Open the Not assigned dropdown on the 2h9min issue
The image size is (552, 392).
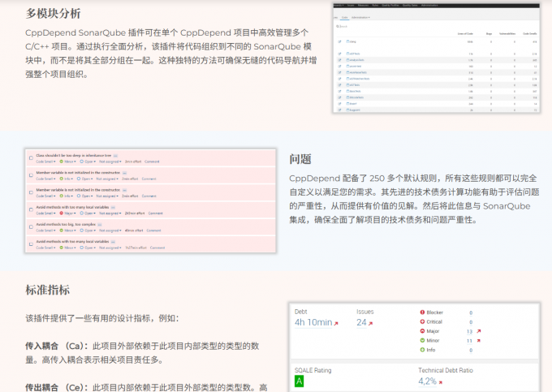(110, 213)
